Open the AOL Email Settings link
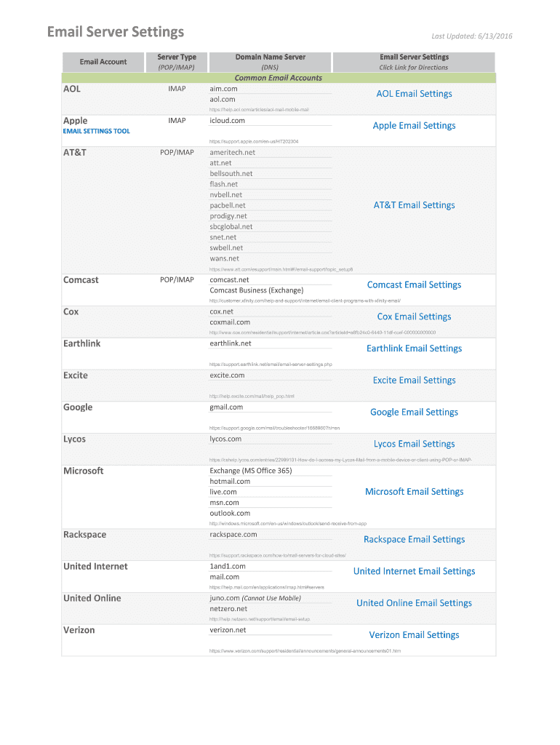This screenshot has width=560, height=745. tap(414, 94)
